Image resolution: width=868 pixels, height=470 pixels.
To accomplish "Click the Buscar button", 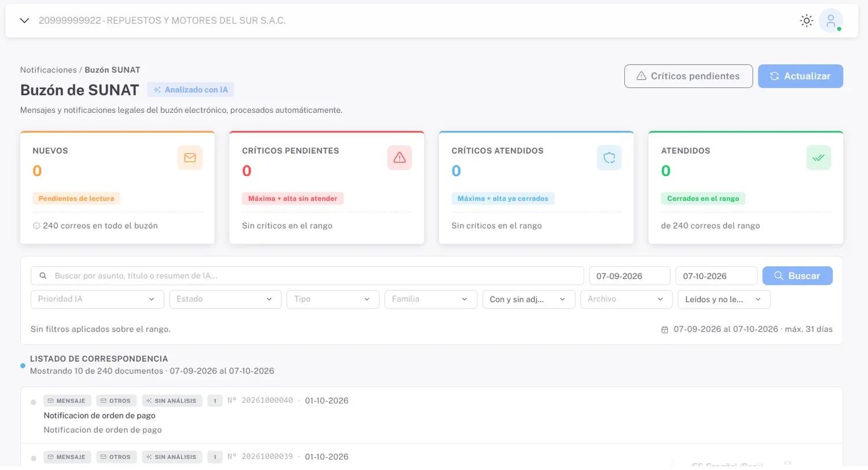I will pyautogui.click(x=797, y=276).
